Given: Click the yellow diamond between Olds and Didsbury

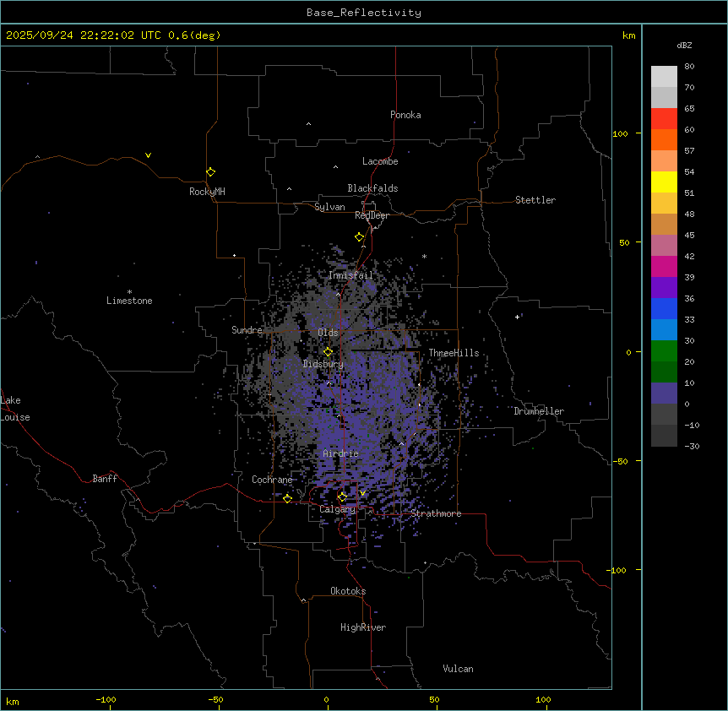Looking at the screenshot, I should 329,351.
